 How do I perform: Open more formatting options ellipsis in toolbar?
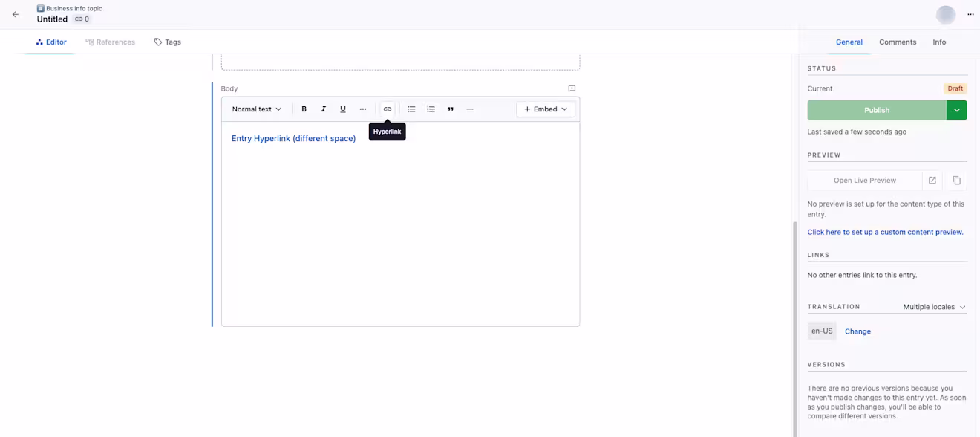coord(363,109)
